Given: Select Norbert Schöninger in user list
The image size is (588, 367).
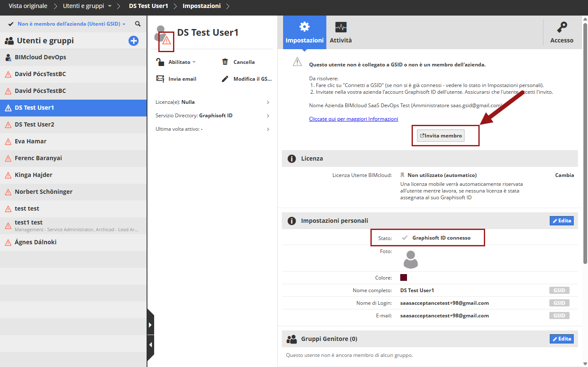Looking at the screenshot, I should [x=73, y=192].
